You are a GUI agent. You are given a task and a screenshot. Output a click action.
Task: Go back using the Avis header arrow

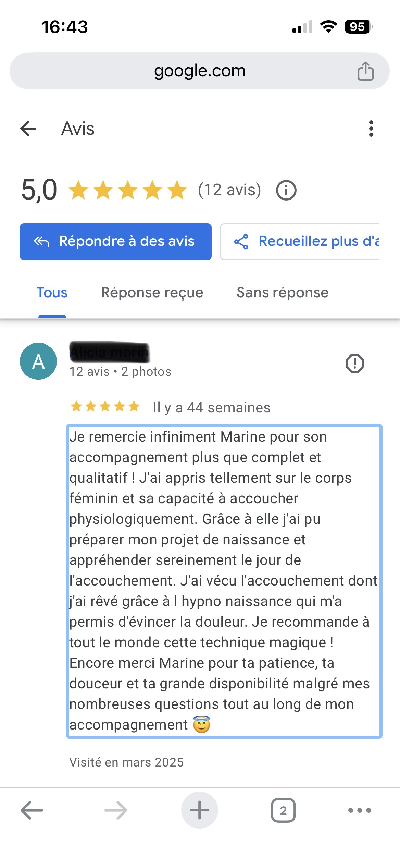pos(28,129)
